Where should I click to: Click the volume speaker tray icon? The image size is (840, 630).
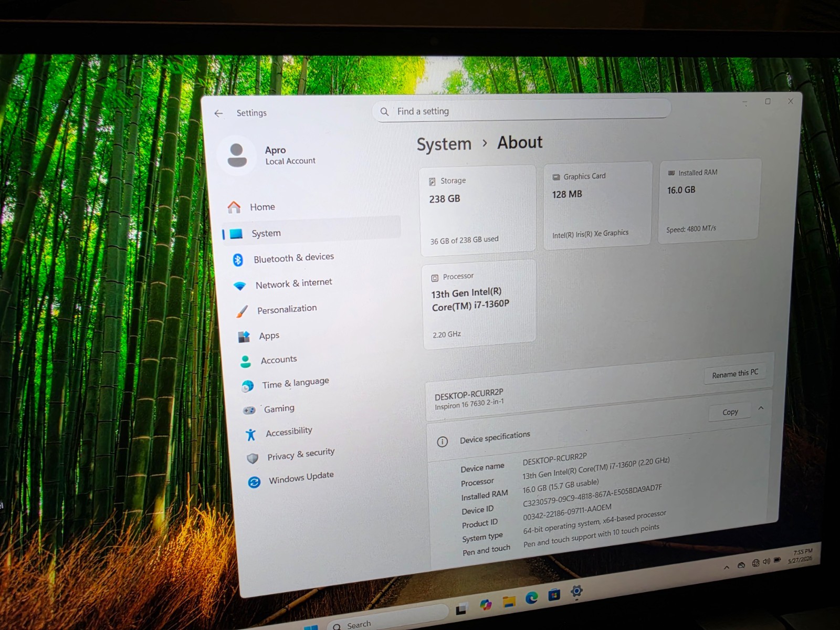coord(766,561)
